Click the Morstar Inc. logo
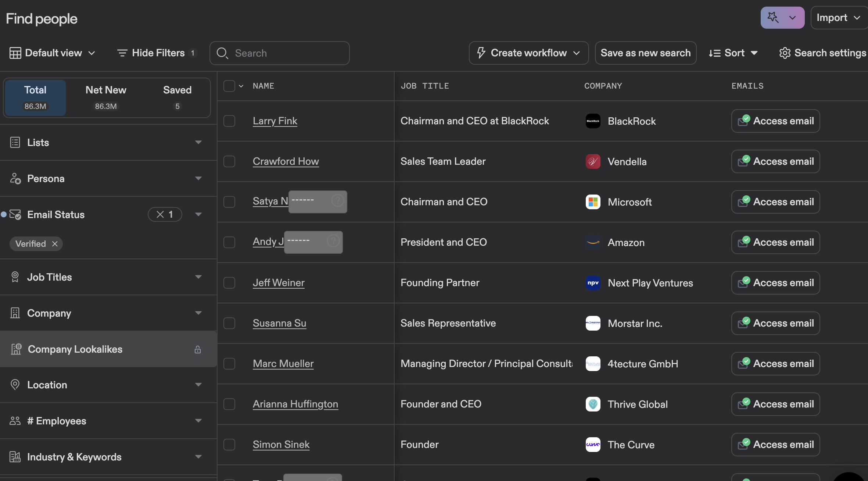The width and height of the screenshot is (868, 481). [x=593, y=323]
